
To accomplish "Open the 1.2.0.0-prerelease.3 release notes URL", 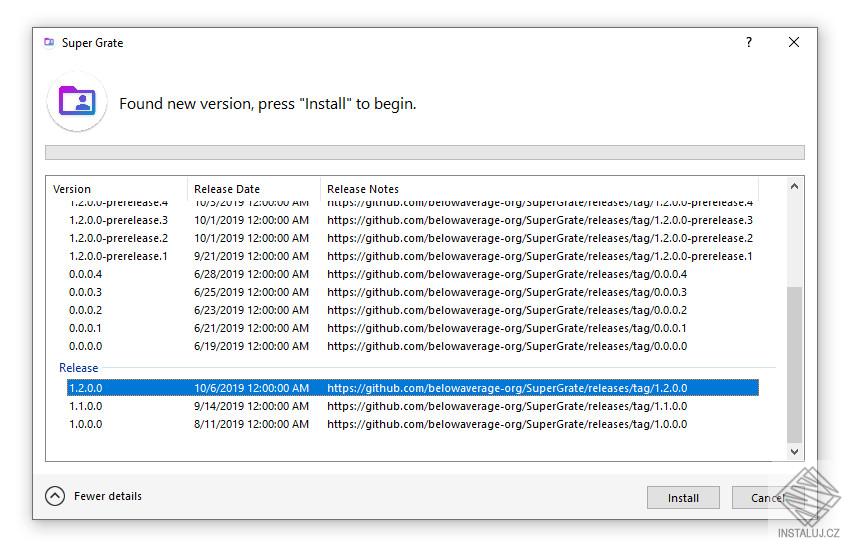I will pos(540,220).
